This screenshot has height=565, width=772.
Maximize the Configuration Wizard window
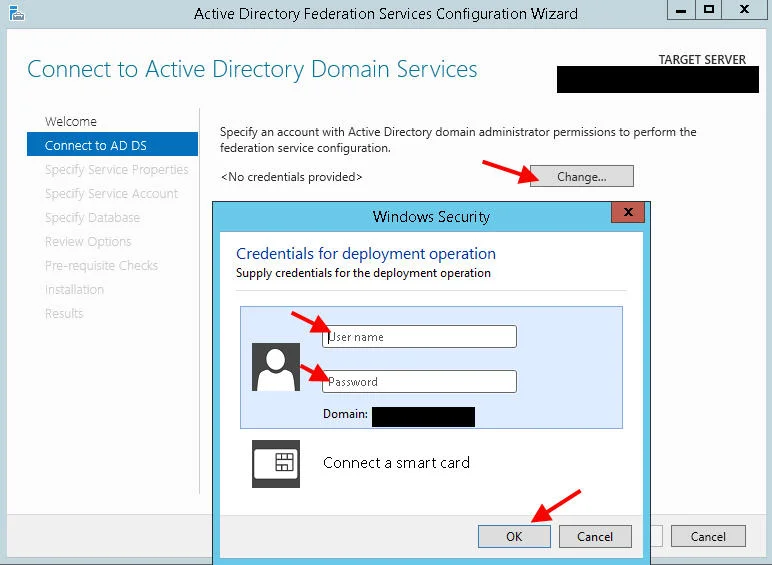pos(709,10)
